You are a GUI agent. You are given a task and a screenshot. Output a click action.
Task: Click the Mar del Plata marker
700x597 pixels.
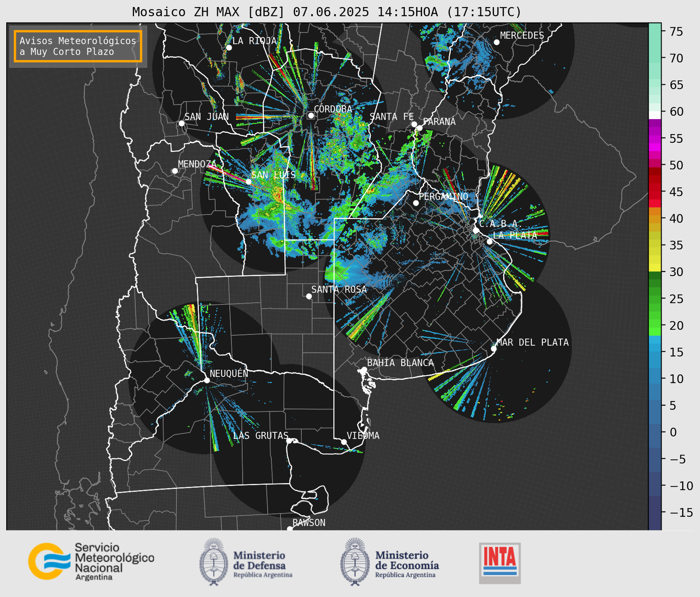[x=494, y=348]
